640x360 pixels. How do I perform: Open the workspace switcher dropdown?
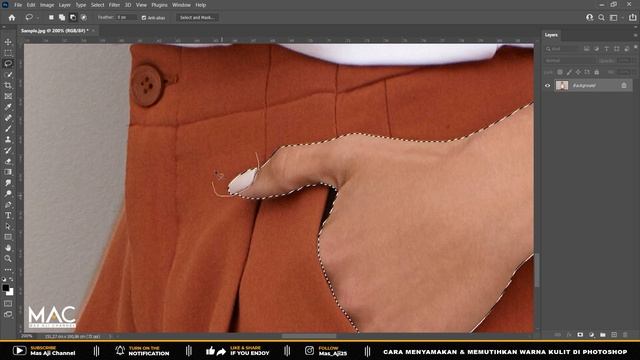(x=614, y=18)
